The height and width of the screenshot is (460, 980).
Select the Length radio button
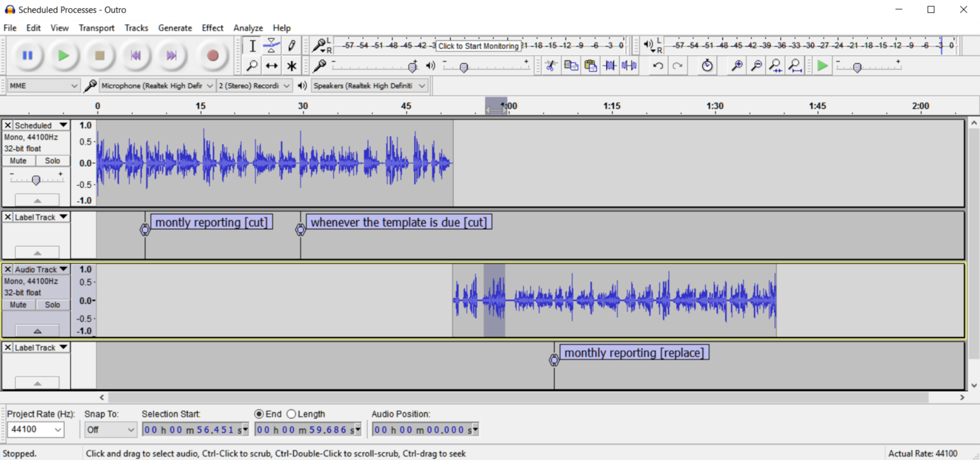pos(291,414)
